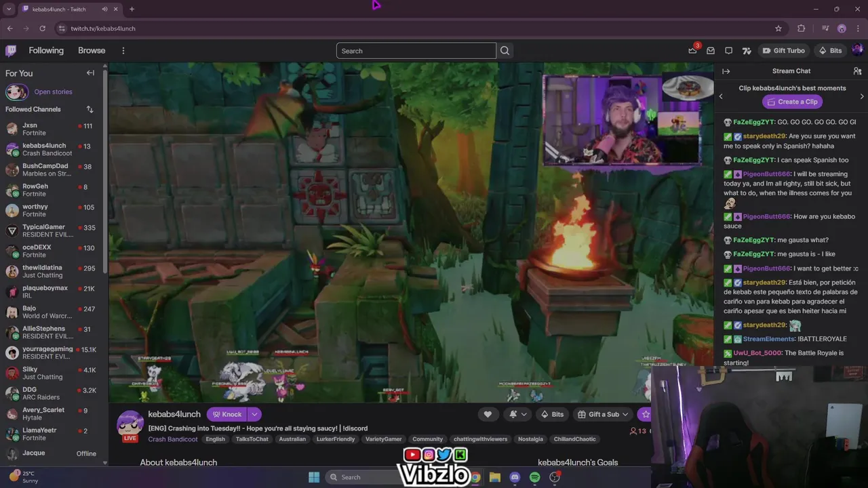Bookmark this page with the star icon
The height and width of the screenshot is (488, 868).
tap(778, 28)
